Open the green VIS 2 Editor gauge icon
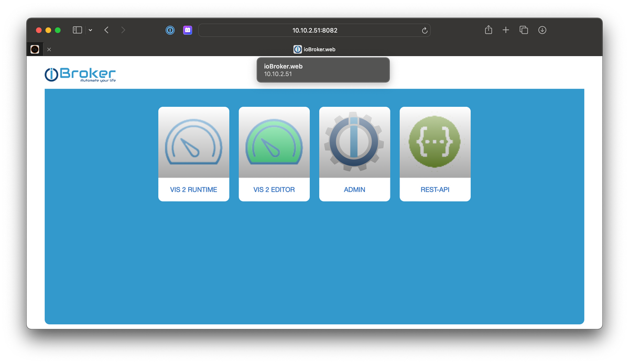Screen dimensions: 629x364 point(274,142)
